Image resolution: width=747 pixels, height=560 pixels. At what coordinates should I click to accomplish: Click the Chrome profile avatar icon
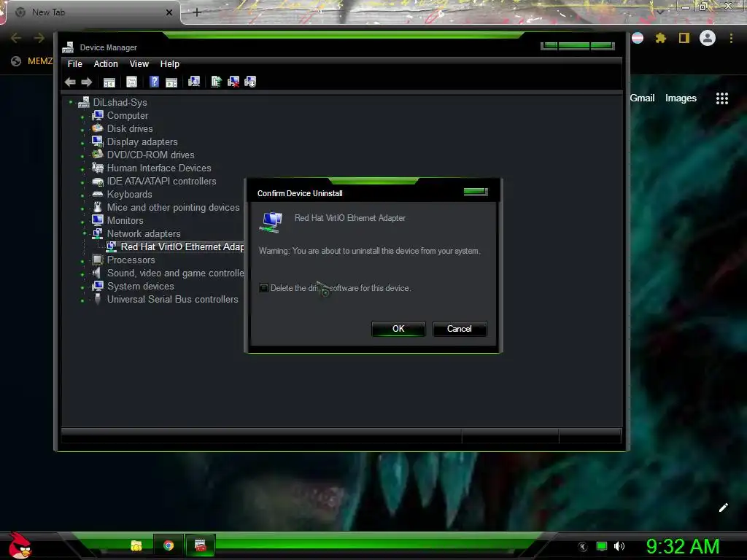pyautogui.click(x=707, y=38)
